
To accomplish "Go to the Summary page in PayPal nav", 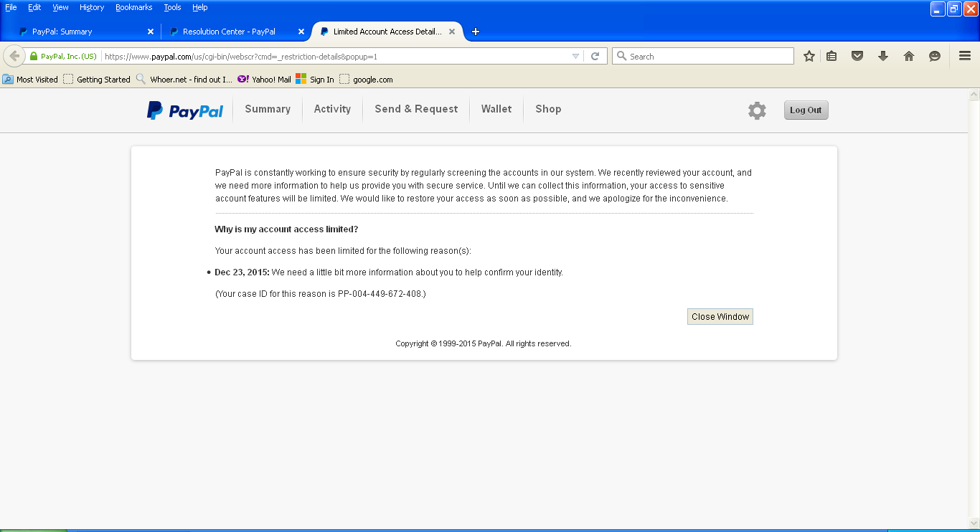I will tap(268, 109).
